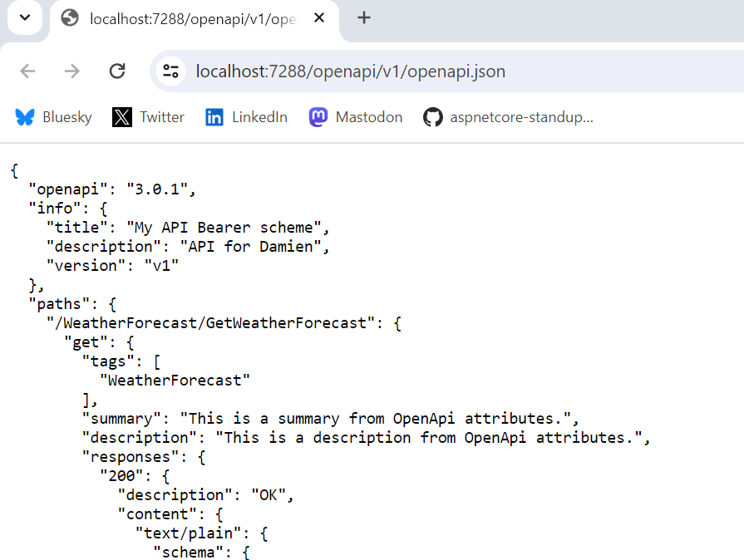This screenshot has height=560, width=744.
Task: Close the localhost:7288 tab
Action: point(320,18)
